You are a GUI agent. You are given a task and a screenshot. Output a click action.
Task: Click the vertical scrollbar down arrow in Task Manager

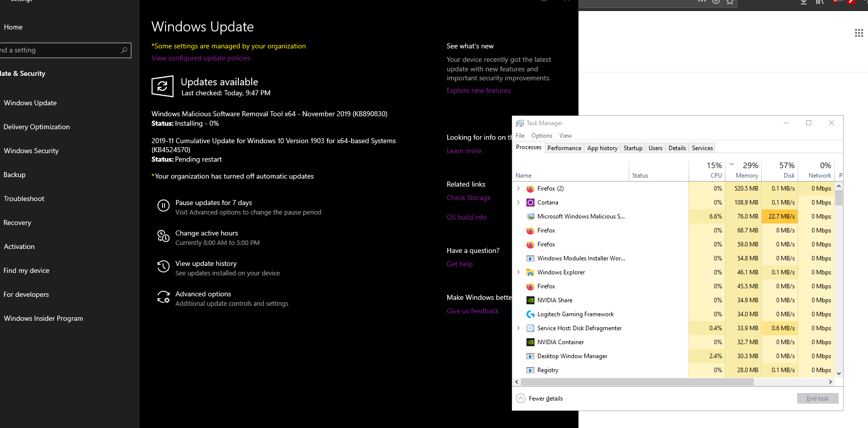pyautogui.click(x=839, y=373)
